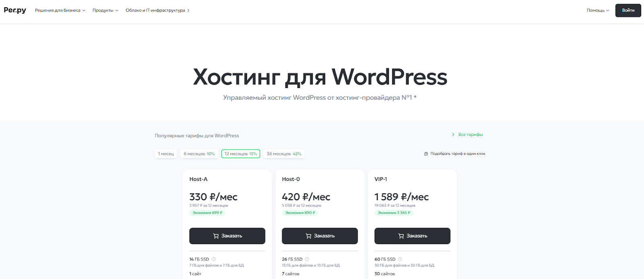Click the cart icon in Host-A order button

point(216,236)
